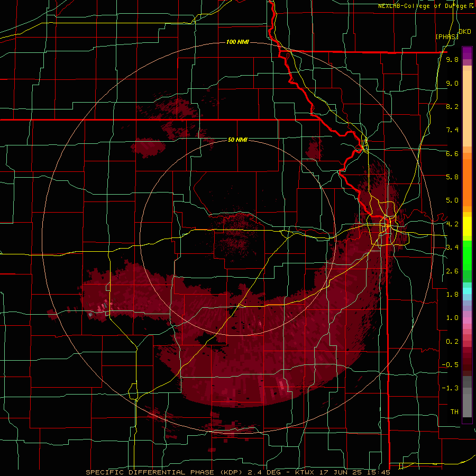
Task: Click the "TH" threshold label on scale
Action: coord(454,412)
